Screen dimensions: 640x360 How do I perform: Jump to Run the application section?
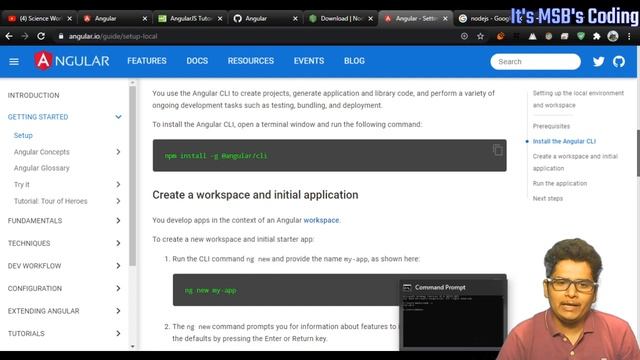pyautogui.click(x=560, y=184)
